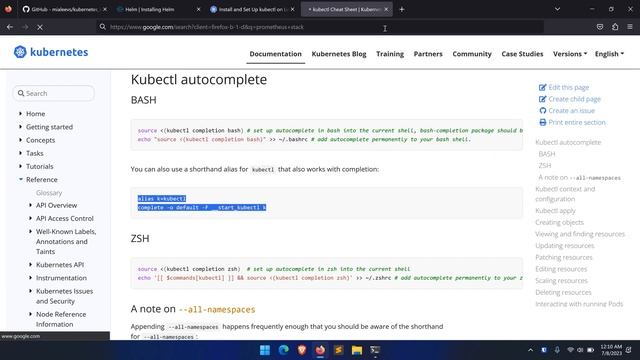Viewport: 640px width, 360px height.
Task: Open API Access Control sidebar item
Action: pyautogui.click(x=64, y=218)
